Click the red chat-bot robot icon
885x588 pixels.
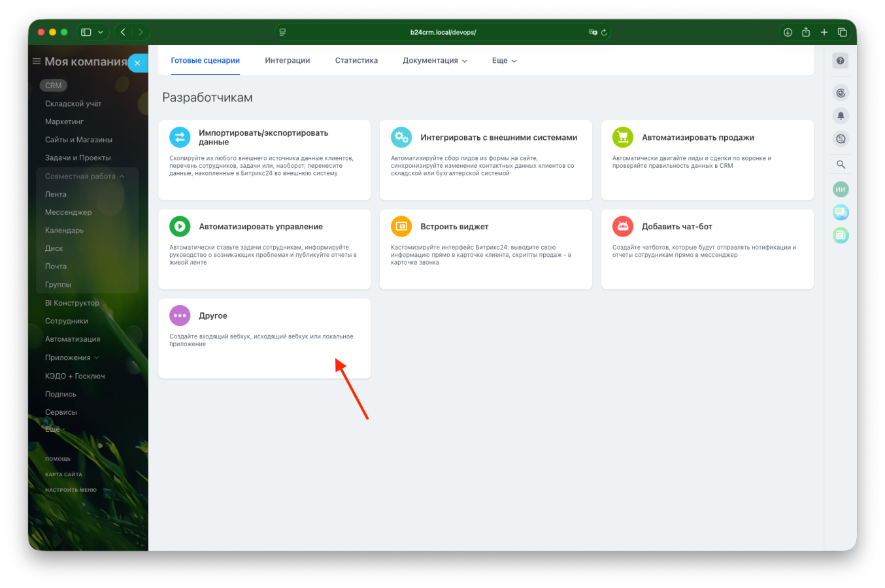click(622, 226)
